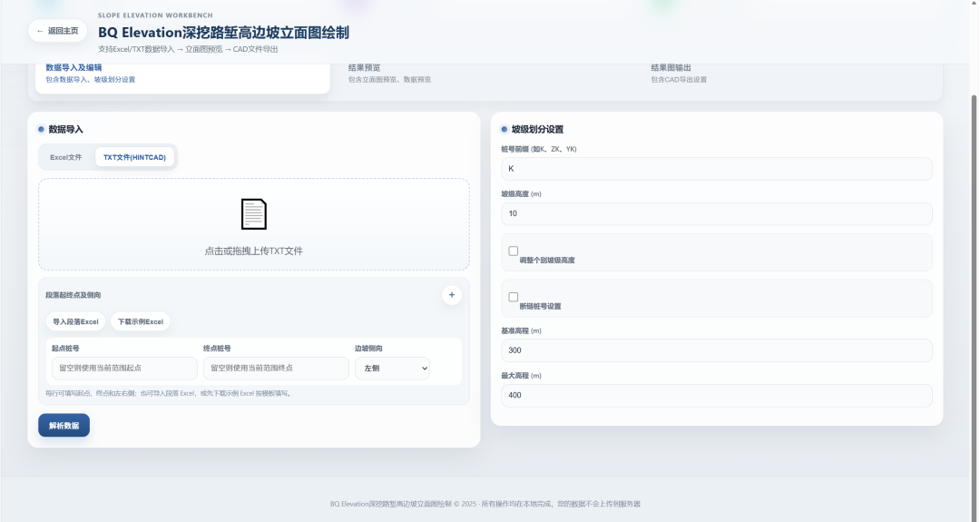Image resolution: width=980 pixels, height=522 pixels.
Task: Click the 坡级划分设置 section heading
Action: click(x=537, y=130)
